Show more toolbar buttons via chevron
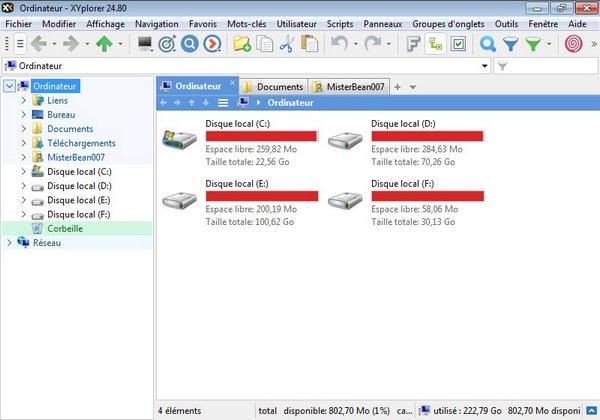 (594, 44)
